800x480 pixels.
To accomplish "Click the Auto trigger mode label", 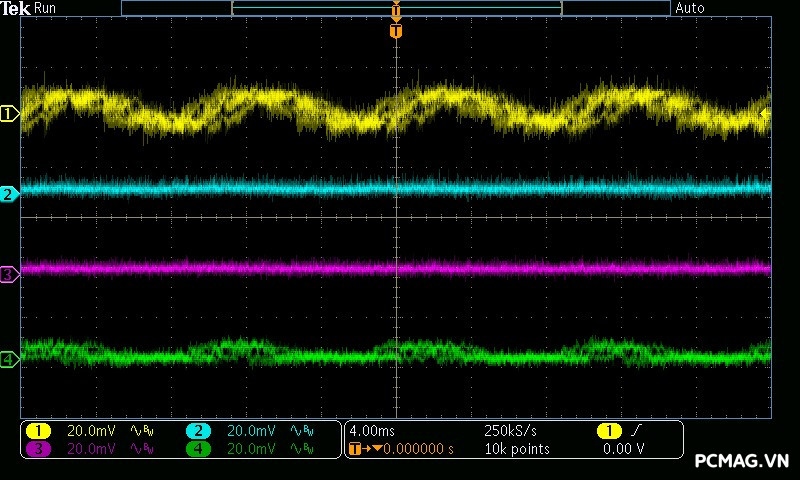I will coord(690,8).
